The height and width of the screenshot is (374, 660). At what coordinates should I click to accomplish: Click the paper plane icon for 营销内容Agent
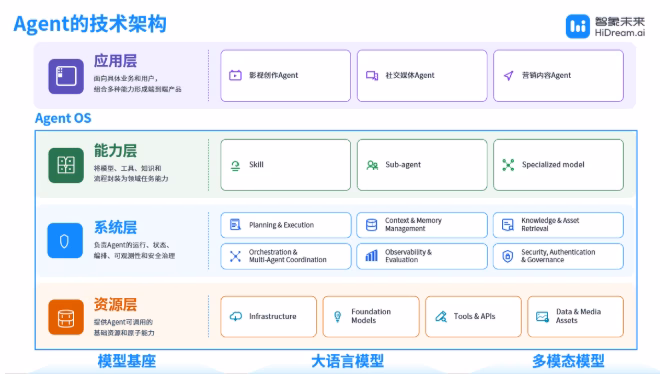(x=508, y=76)
